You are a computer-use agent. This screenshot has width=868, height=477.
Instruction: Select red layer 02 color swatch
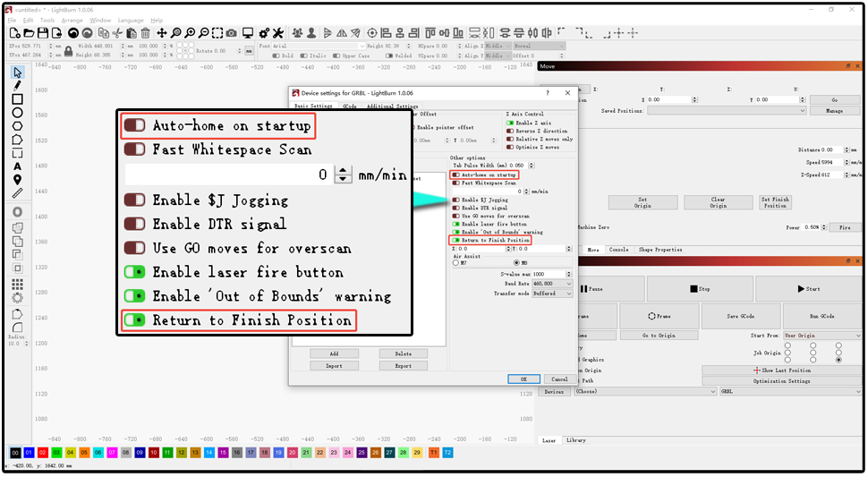click(43, 453)
